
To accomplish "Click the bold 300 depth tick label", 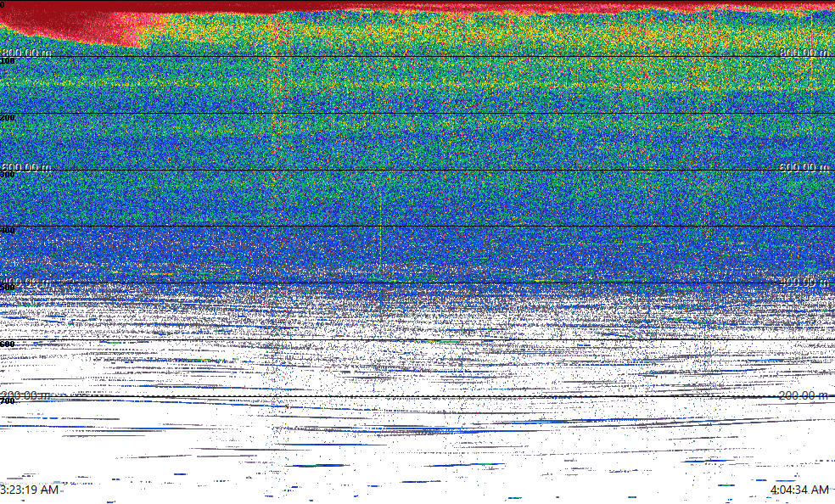I will [8, 175].
